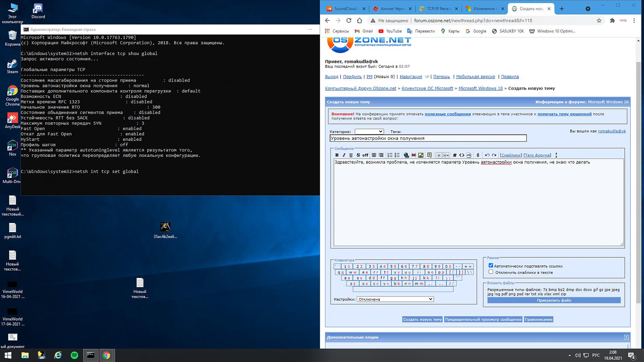Click the paperclip attachment icon
644x362 pixels.
coord(478,155)
